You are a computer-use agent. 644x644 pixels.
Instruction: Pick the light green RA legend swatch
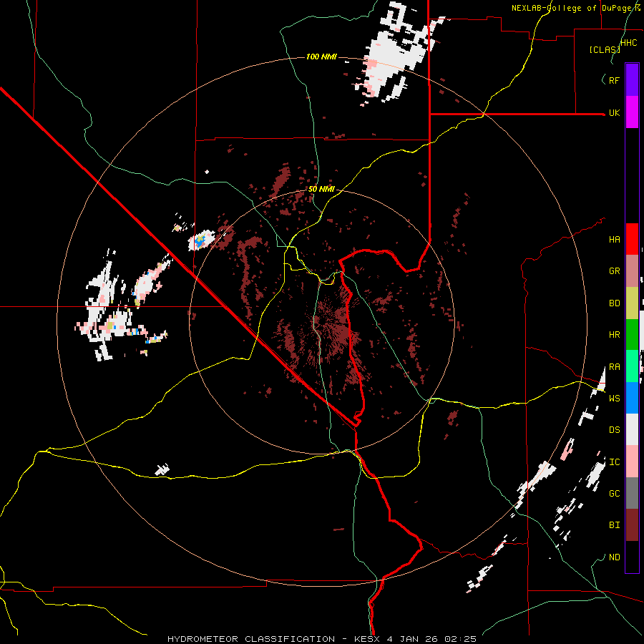pyautogui.click(x=632, y=366)
